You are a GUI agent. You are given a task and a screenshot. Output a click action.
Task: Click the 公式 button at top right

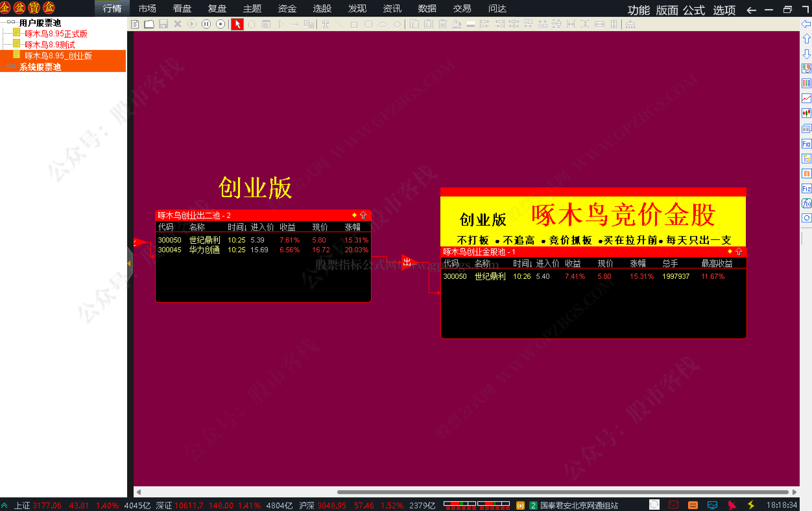(x=694, y=10)
